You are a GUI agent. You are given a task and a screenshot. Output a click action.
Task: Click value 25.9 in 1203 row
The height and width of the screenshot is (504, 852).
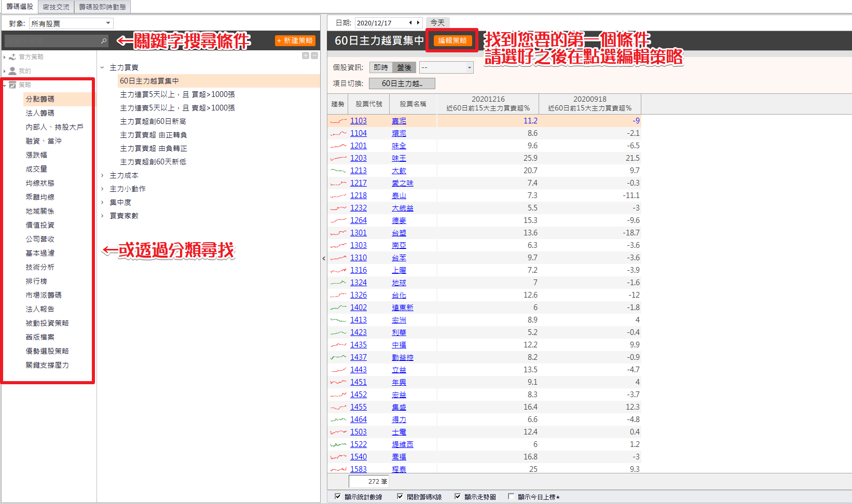click(530, 158)
